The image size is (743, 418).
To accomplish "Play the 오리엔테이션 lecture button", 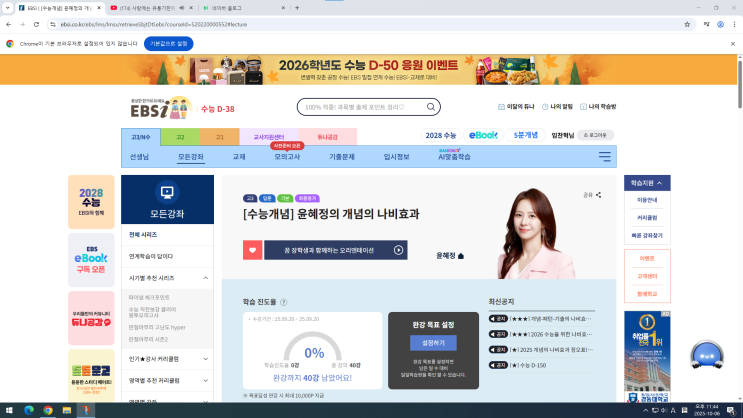I will pyautogui.click(x=335, y=250).
